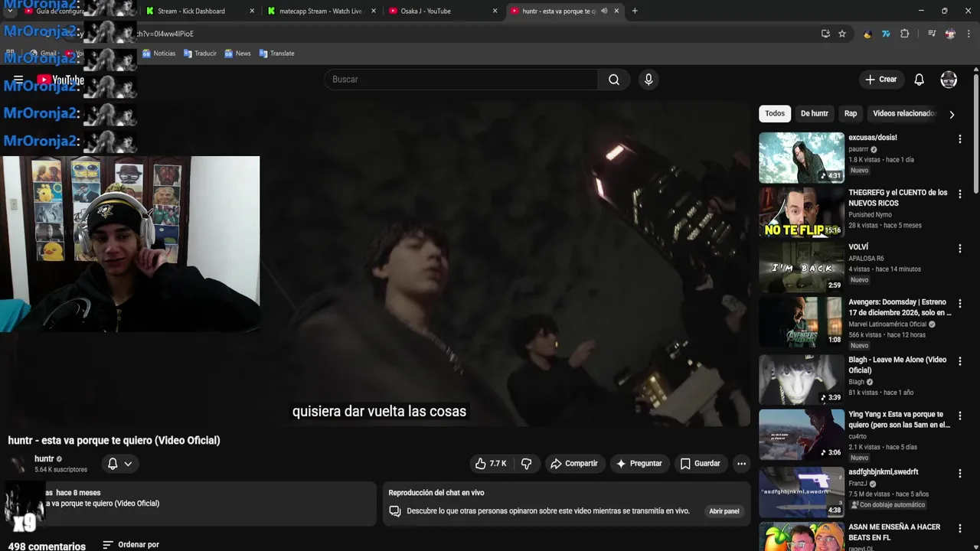Viewport: 980px width, 551px height.
Task: Click the yellow duck extension icon
Action: coord(867,34)
